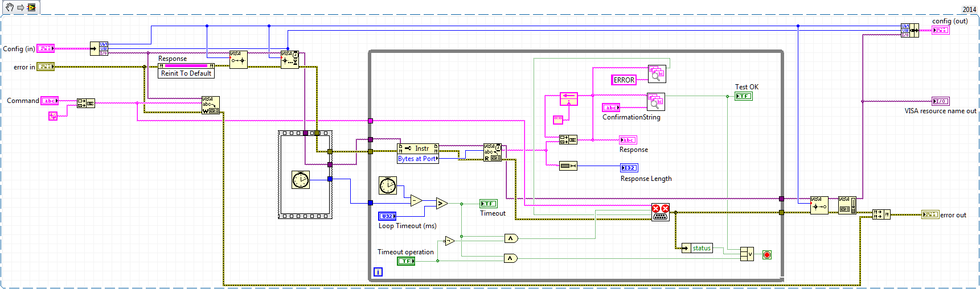Select the Greater Than comparison node
This screenshot has width=980, height=289.
442,203
